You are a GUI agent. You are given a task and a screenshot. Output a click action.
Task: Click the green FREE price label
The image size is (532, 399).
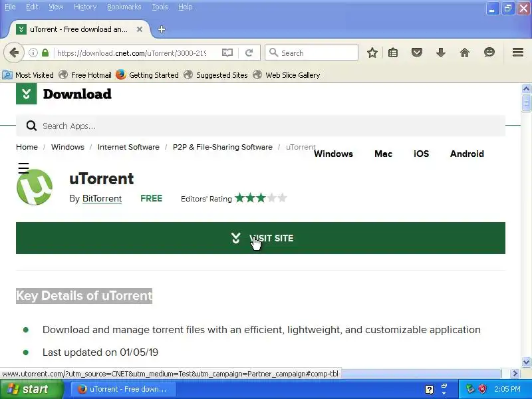[x=152, y=198]
